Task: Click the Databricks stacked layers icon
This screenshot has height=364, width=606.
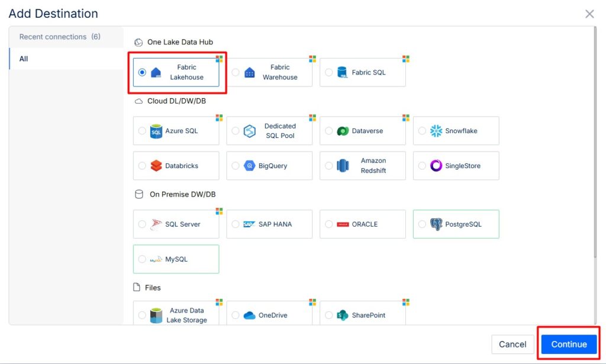Action: (x=156, y=166)
